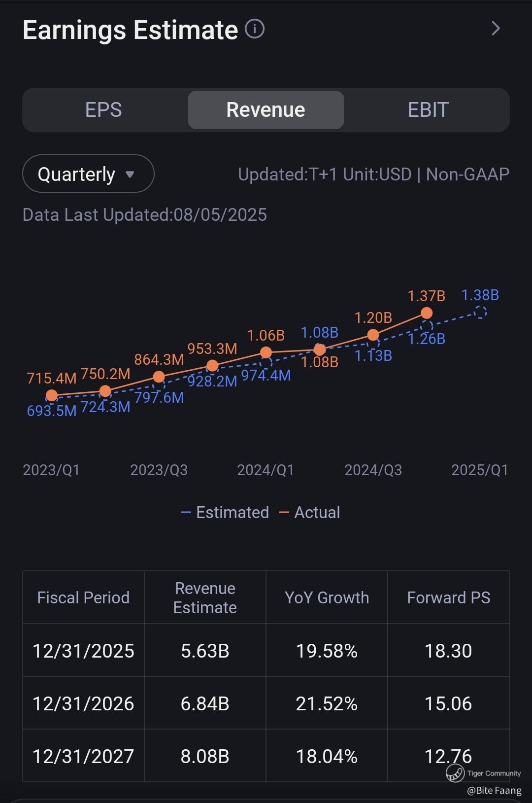Select the Revenue tab

tap(266, 110)
